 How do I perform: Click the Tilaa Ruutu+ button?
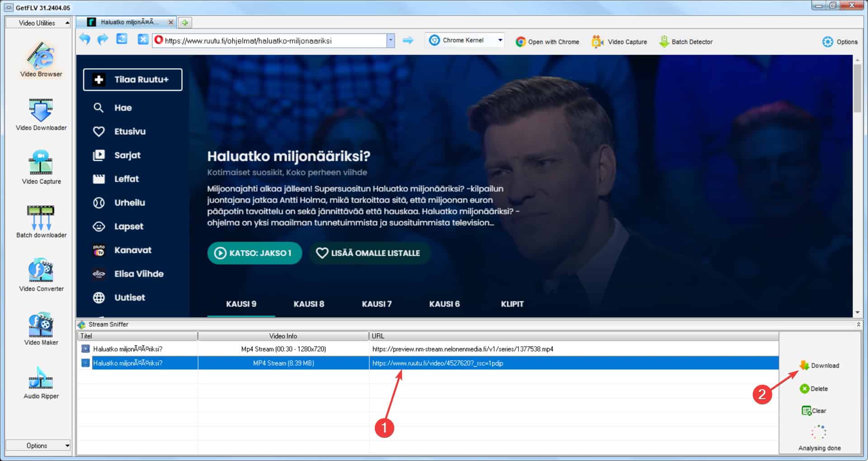click(132, 80)
